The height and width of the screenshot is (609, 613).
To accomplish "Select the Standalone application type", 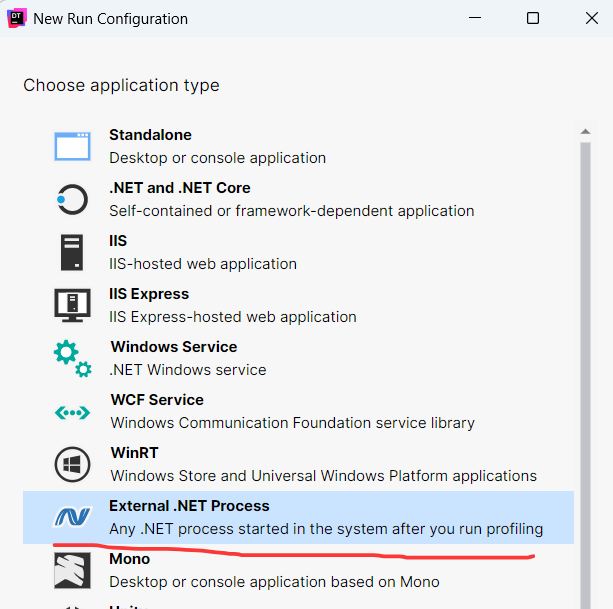I will (150, 135).
